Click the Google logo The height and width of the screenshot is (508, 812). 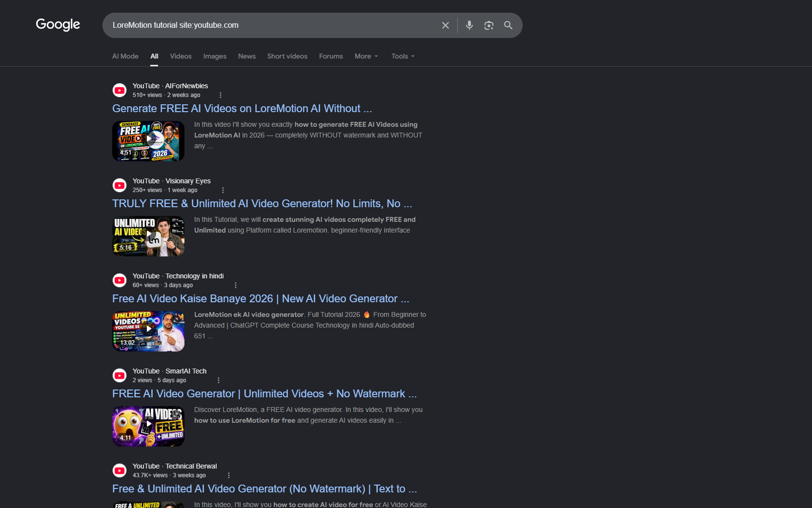[58, 24]
